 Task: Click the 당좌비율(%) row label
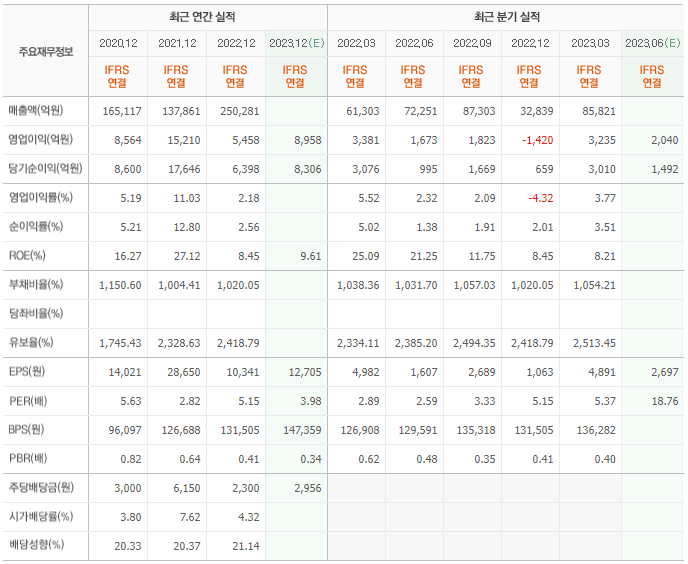point(36,313)
